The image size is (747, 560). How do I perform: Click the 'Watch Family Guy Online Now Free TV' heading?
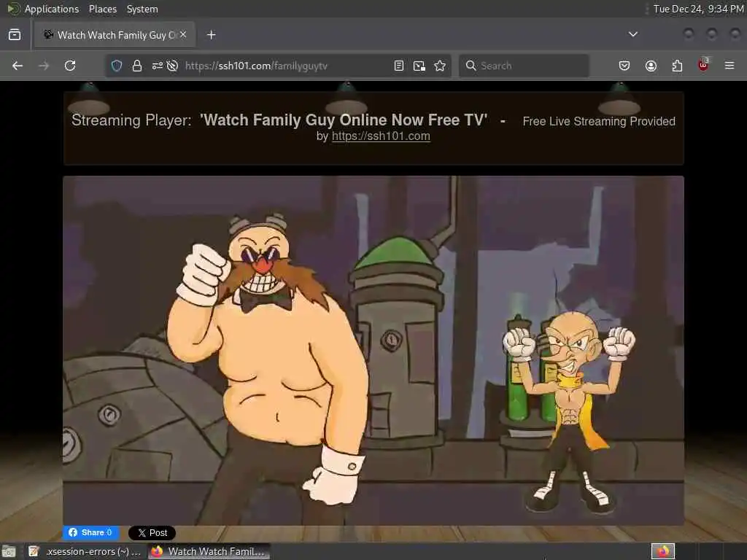click(344, 120)
